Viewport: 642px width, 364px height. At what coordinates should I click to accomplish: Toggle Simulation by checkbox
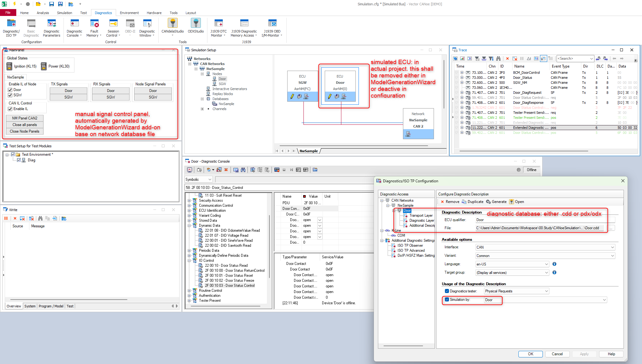(447, 300)
